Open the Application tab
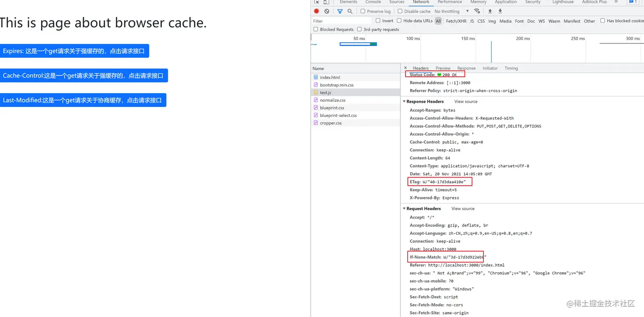 pos(506,2)
